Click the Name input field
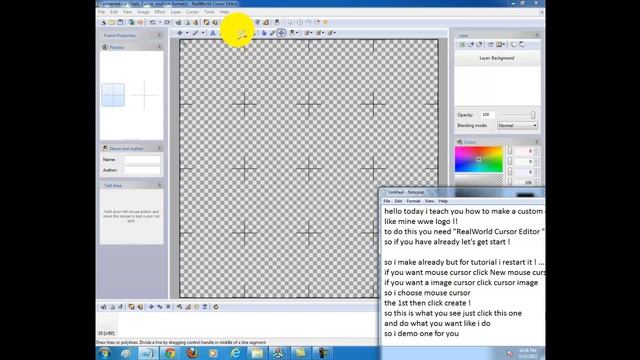Viewport: 640px width, 360px height. pyautogui.click(x=142, y=160)
